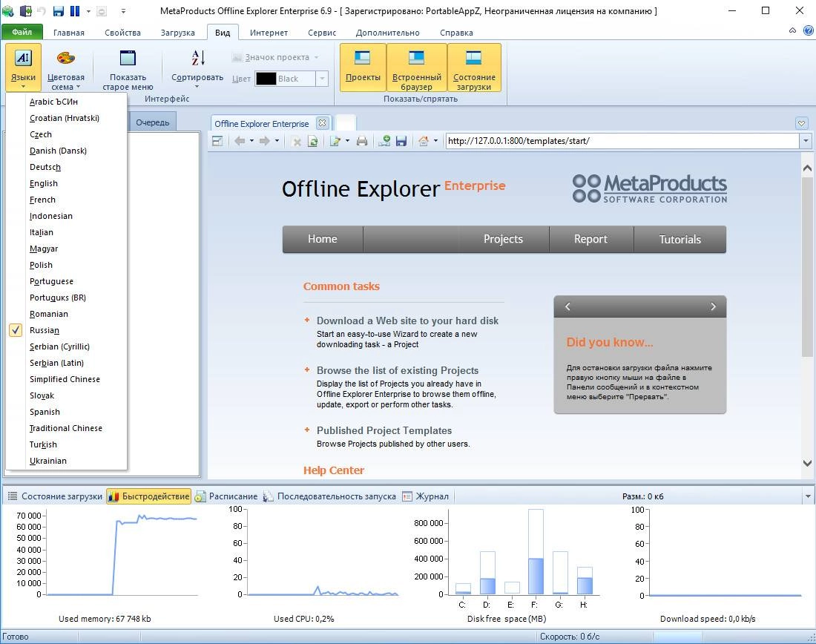Image resolution: width=816 pixels, height=644 pixels.
Task: Select the checked Russian language
Action: 67,330
